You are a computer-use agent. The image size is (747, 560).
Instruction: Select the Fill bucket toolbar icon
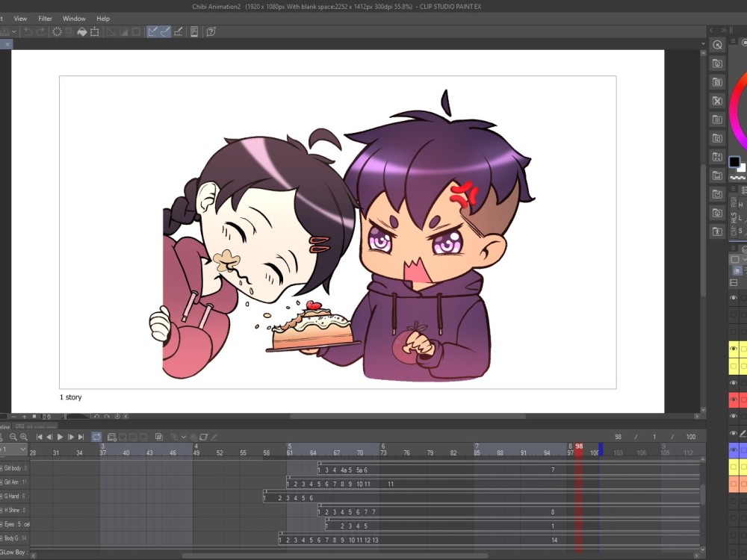(82, 32)
